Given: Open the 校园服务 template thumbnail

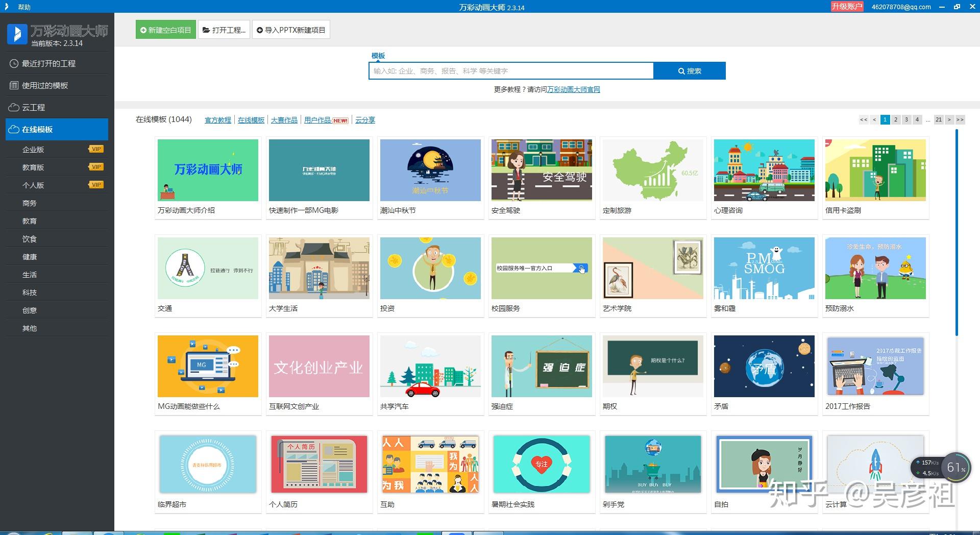Looking at the screenshot, I should (x=542, y=268).
